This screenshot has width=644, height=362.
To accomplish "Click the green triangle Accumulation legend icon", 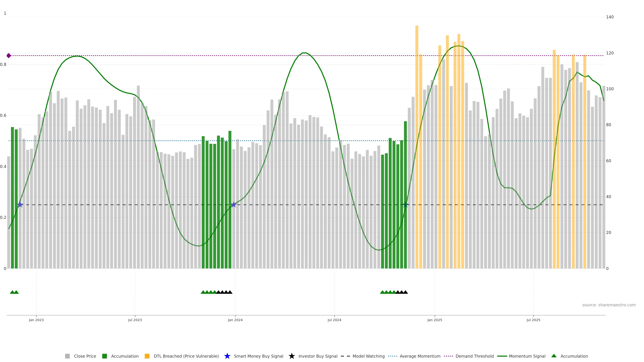I will pyautogui.click(x=554, y=356).
